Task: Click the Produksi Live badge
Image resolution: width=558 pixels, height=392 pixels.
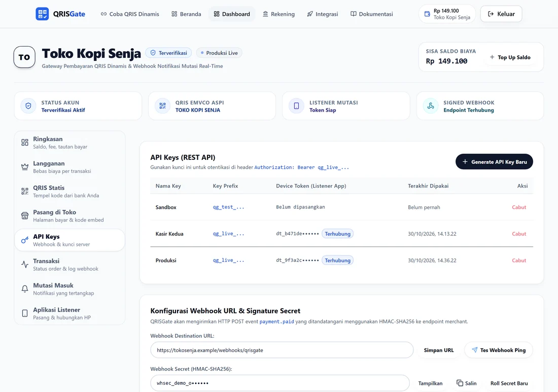Action: click(x=219, y=53)
